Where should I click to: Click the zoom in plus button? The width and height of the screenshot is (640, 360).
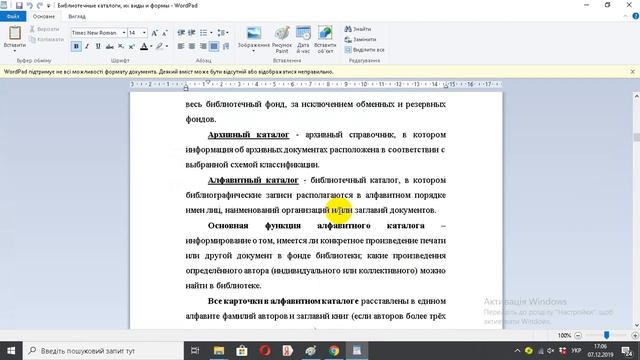point(635,335)
